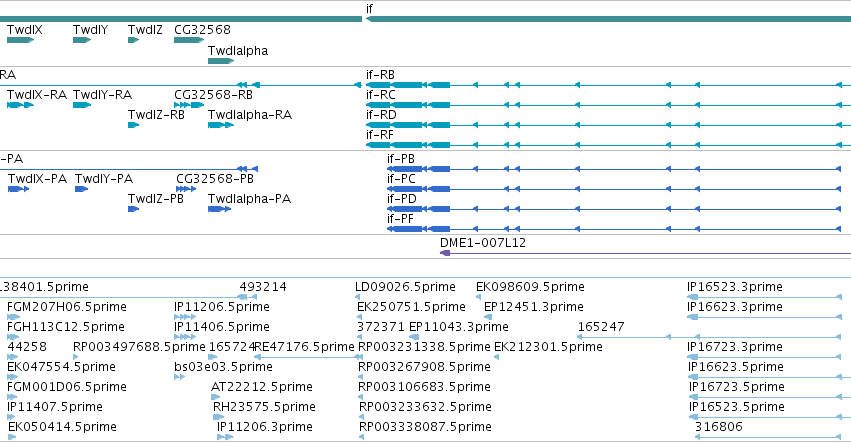
Task: Select the RP003497688.5prime label
Action: (139, 348)
